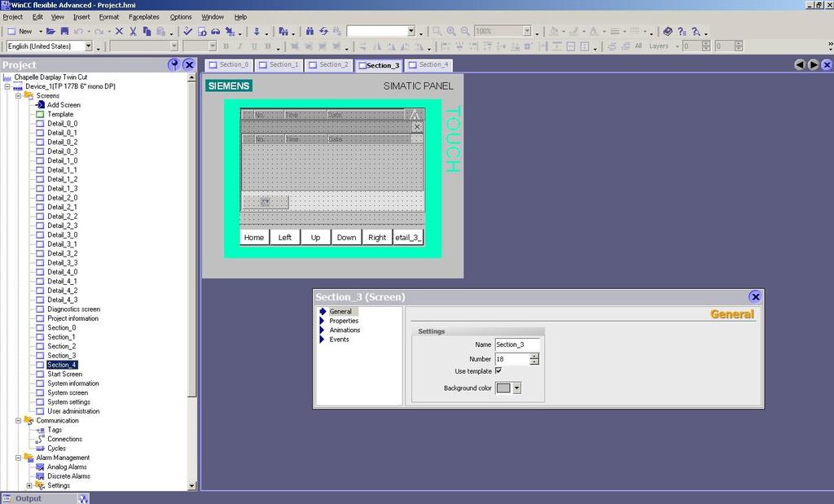This screenshot has width=834, height=504.
Task: Select Template in project tree
Action: (x=60, y=114)
